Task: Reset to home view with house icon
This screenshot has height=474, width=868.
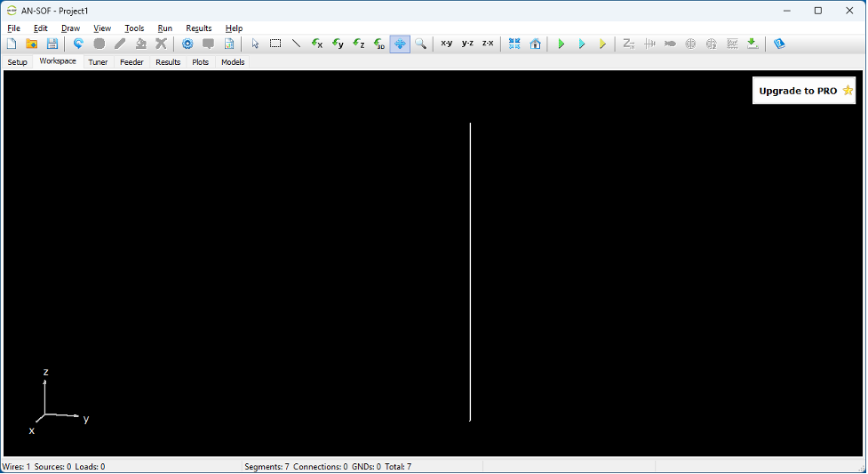Action: pyautogui.click(x=535, y=44)
